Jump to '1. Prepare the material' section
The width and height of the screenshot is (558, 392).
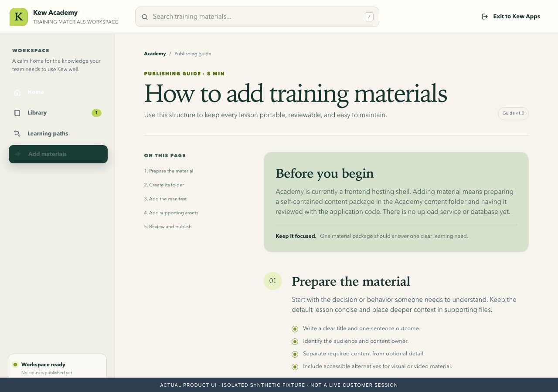pyautogui.click(x=169, y=171)
